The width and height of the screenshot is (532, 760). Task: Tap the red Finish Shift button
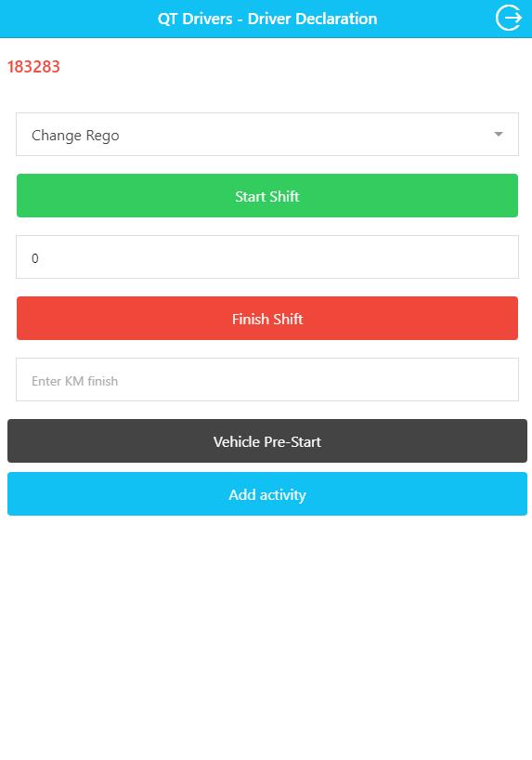pos(267,318)
